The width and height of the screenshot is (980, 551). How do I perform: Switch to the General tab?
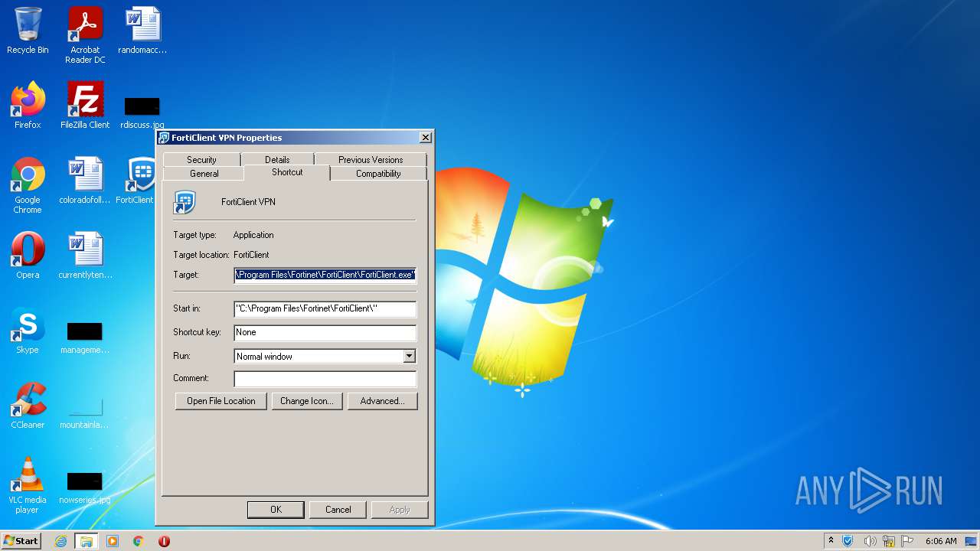click(204, 174)
